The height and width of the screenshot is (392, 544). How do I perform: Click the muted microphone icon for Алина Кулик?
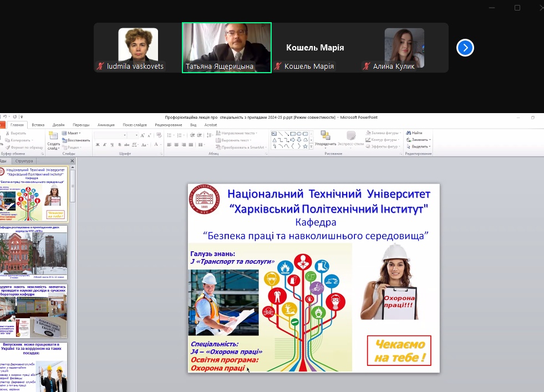pyautogui.click(x=367, y=66)
